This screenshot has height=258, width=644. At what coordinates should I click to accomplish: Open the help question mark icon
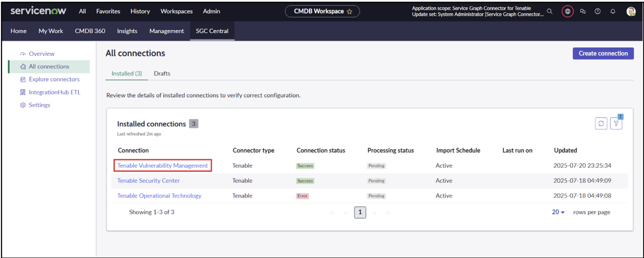[598, 11]
